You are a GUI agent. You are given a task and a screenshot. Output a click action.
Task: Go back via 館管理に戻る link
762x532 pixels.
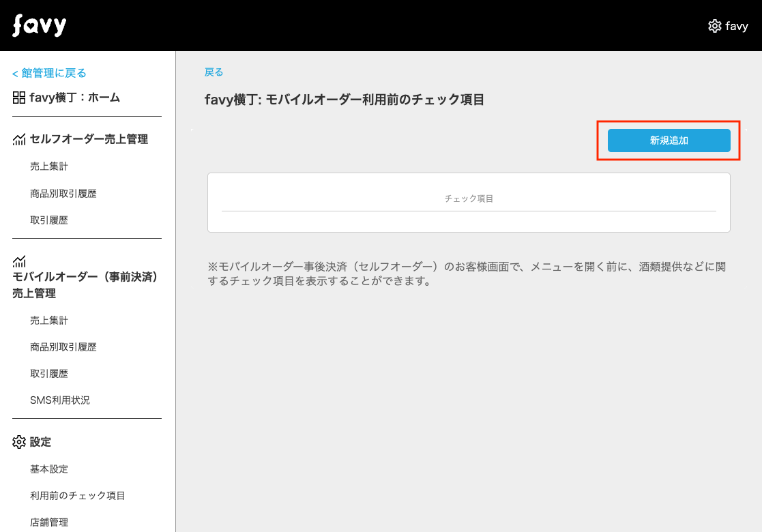coord(49,73)
